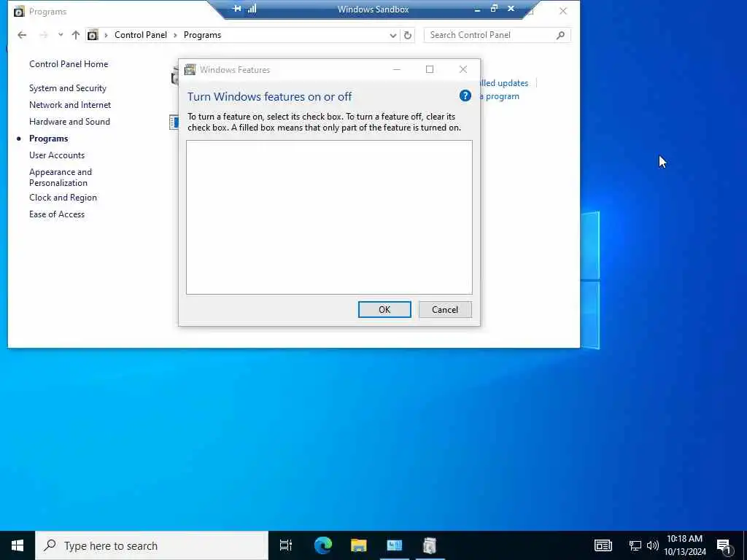
Task: Launch Microsoft Edge from the taskbar
Action: (322, 545)
